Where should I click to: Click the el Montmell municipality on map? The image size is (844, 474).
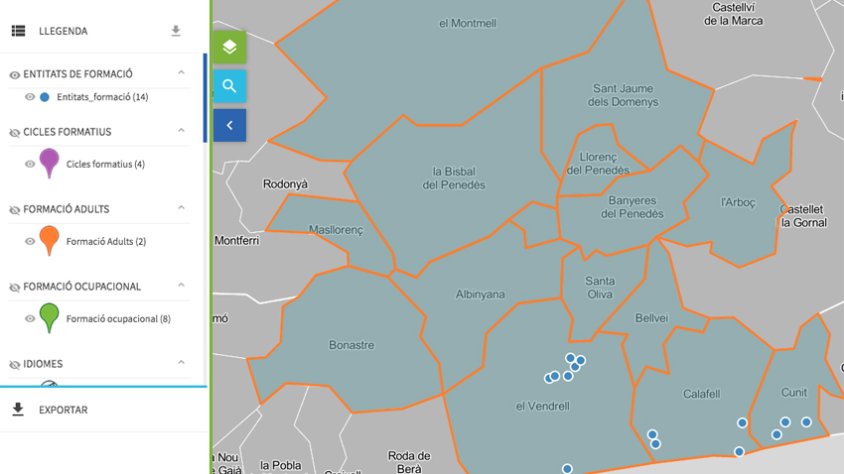[x=468, y=23]
